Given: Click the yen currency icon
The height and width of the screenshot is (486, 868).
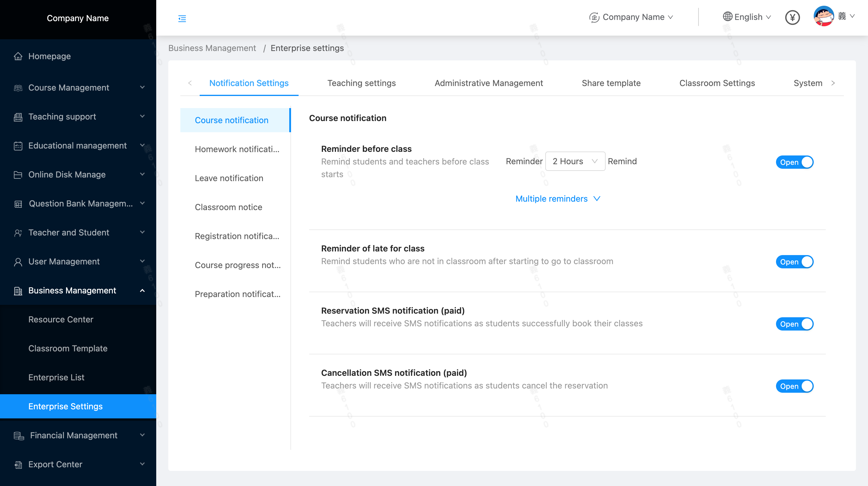Looking at the screenshot, I should [x=792, y=17].
